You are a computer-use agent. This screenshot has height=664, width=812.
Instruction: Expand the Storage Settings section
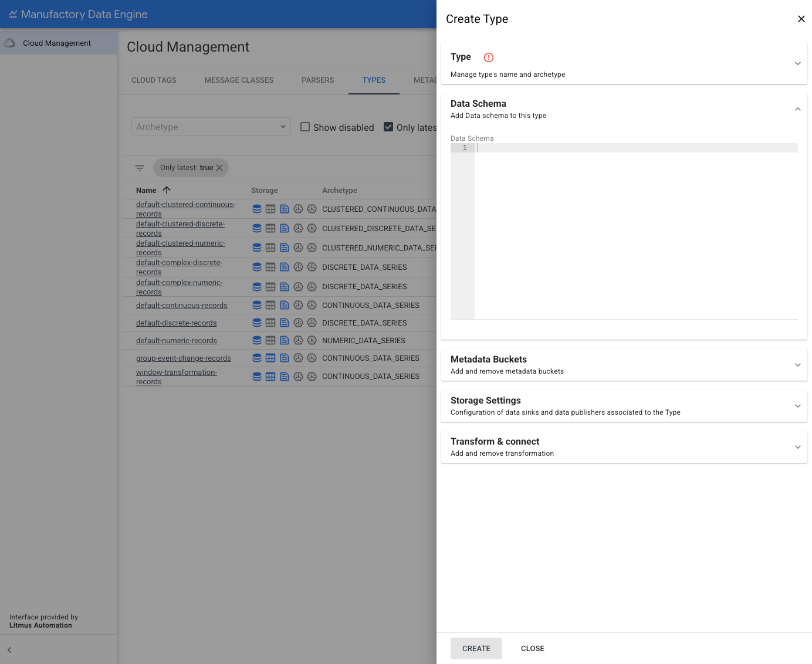(797, 406)
